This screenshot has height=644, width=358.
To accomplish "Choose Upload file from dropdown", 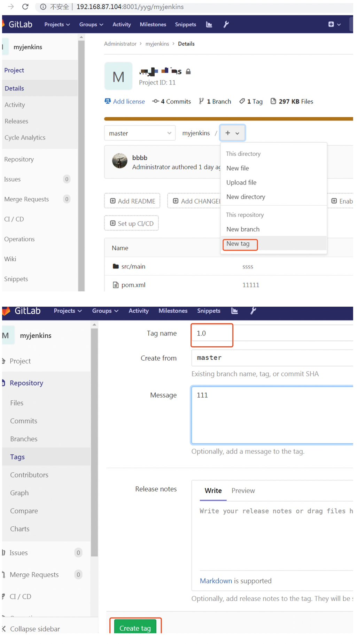I will 274,182.
